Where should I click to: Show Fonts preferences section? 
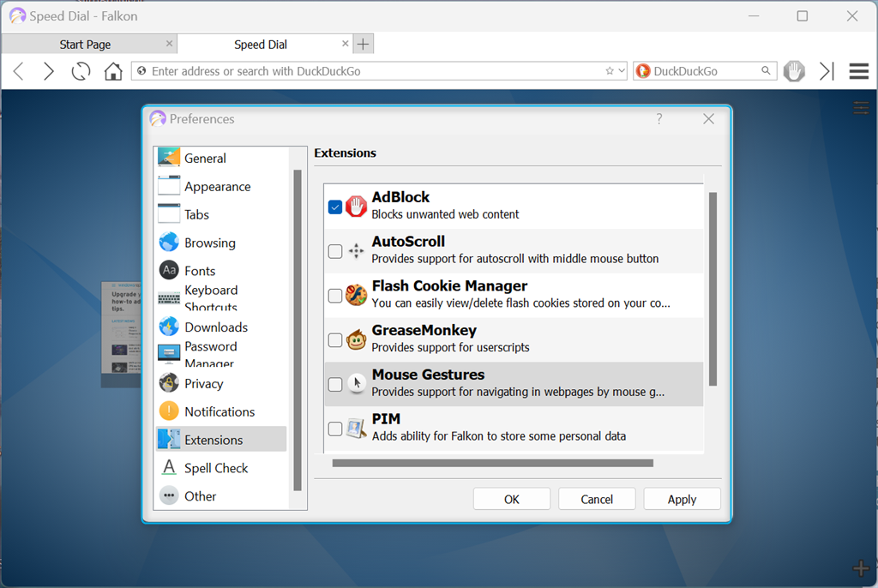(x=221, y=271)
